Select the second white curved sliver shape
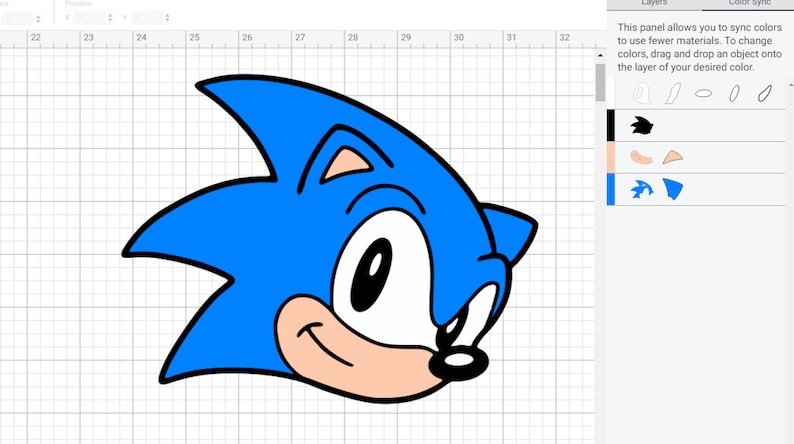794x444 pixels. [672, 94]
